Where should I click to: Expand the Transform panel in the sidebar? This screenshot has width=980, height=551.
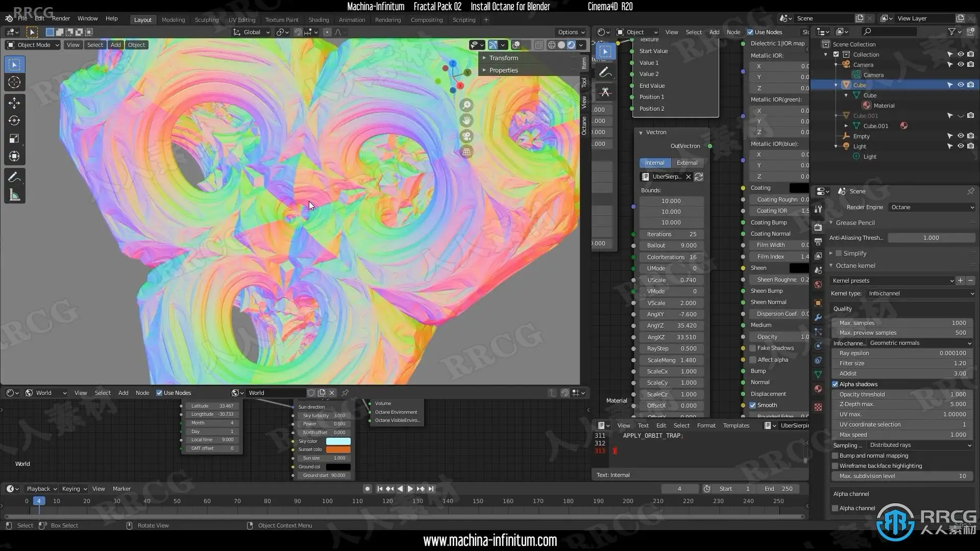click(503, 58)
